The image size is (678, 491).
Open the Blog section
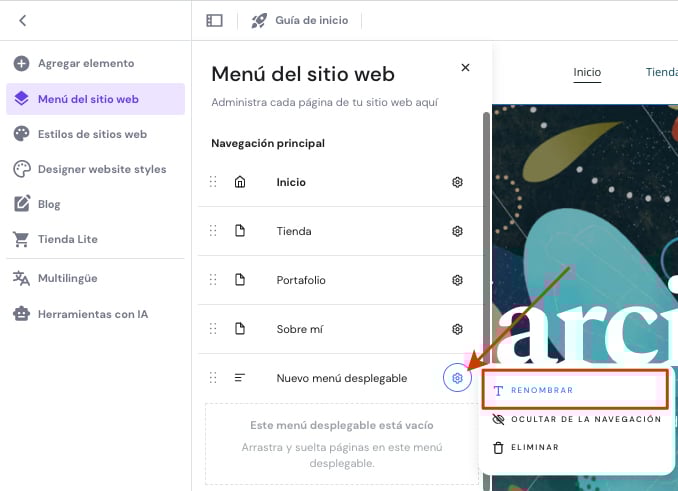[x=49, y=204]
